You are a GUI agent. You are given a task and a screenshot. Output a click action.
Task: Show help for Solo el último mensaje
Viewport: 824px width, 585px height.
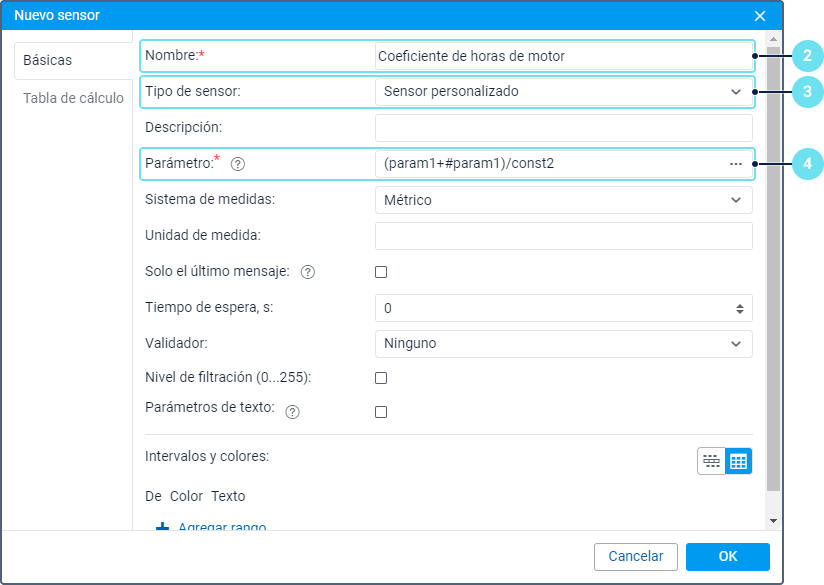coord(307,272)
